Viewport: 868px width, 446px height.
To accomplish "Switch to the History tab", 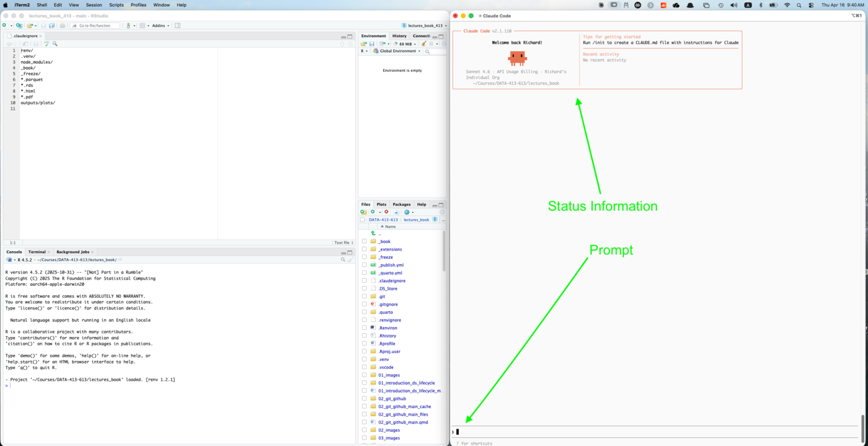I will (x=399, y=35).
